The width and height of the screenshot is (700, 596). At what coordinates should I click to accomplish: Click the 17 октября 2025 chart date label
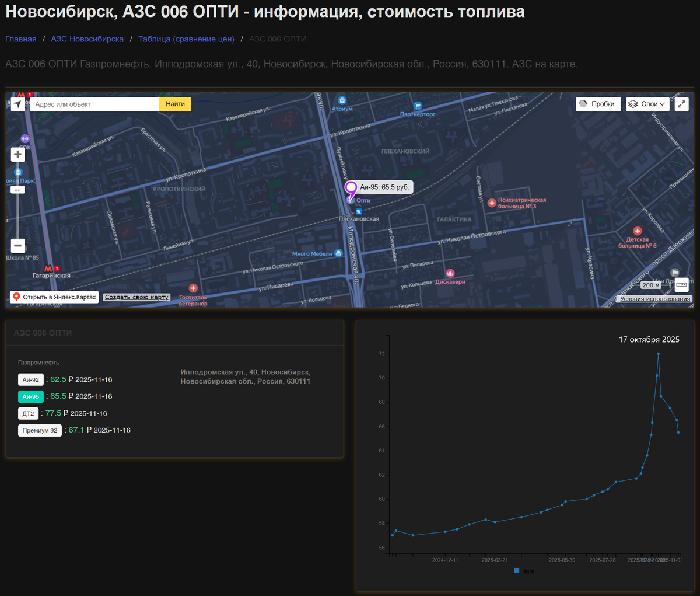click(649, 339)
